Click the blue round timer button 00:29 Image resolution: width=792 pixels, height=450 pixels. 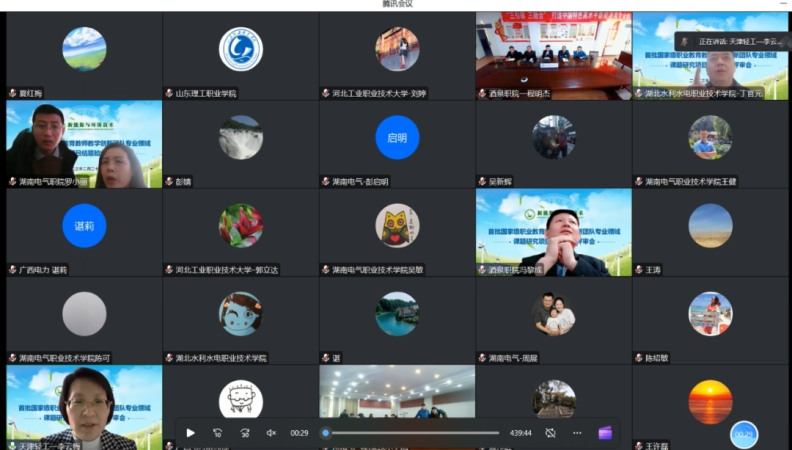pyautogui.click(x=743, y=435)
